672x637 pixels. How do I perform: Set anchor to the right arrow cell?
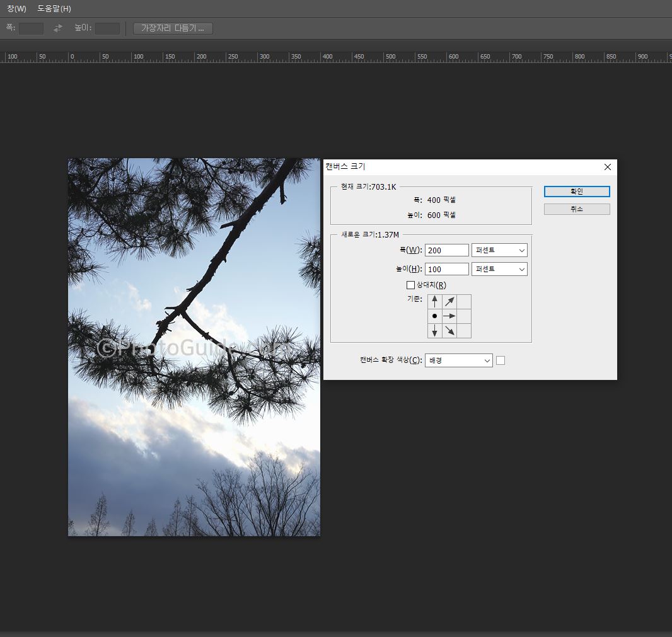click(449, 316)
